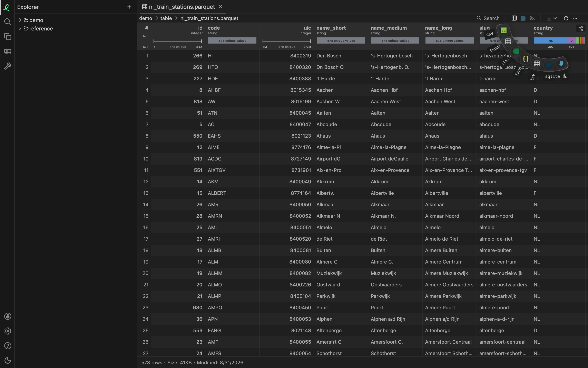Go to the demo breadcrumb

[x=146, y=18]
